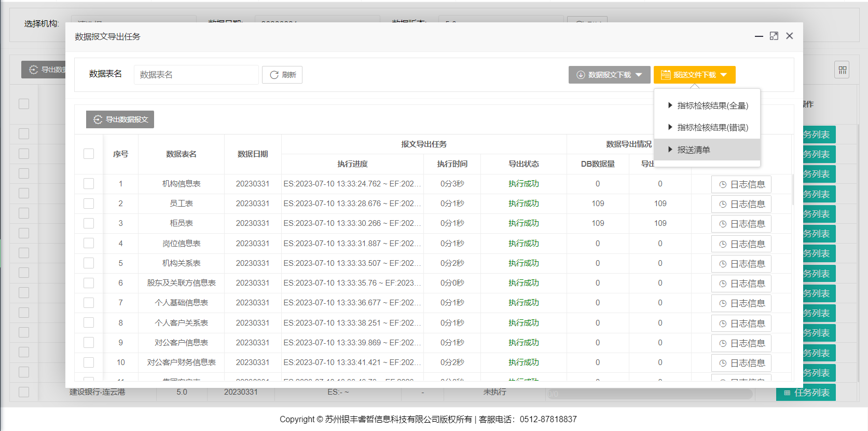Maximize the 数据报文导出任务 dialog
Viewport: 868px width, 431px height.
[774, 36]
